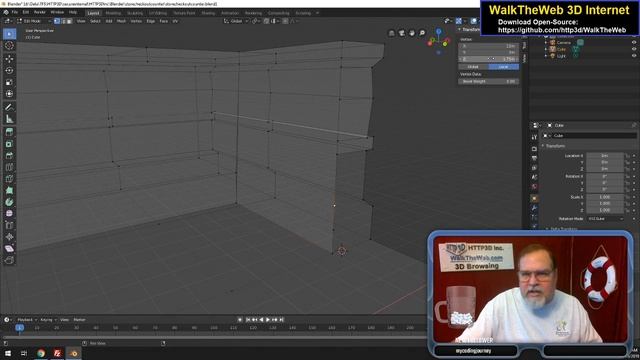The height and width of the screenshot is (360, 640).
Task: Expand the Light item in outliner
Action: [546, 56]
